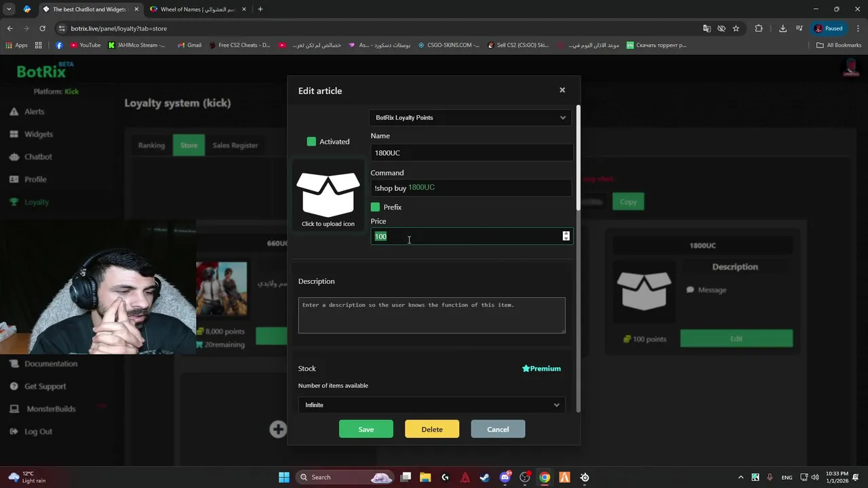The width and height of the screenshot is (868, 488).
Task: Open the Gmail bookmark
Action: (x=189, y=45)
